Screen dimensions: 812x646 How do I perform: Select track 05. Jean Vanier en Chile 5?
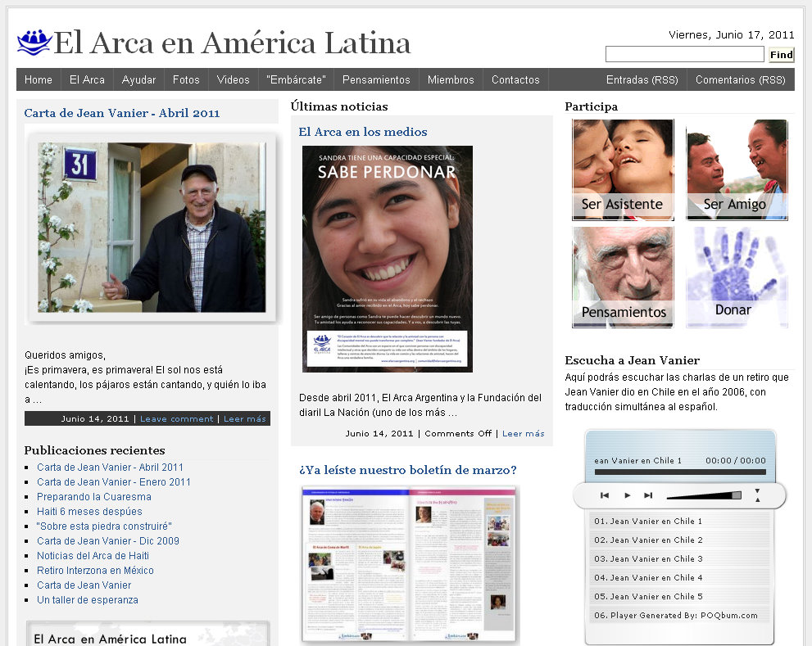point(679,596)
